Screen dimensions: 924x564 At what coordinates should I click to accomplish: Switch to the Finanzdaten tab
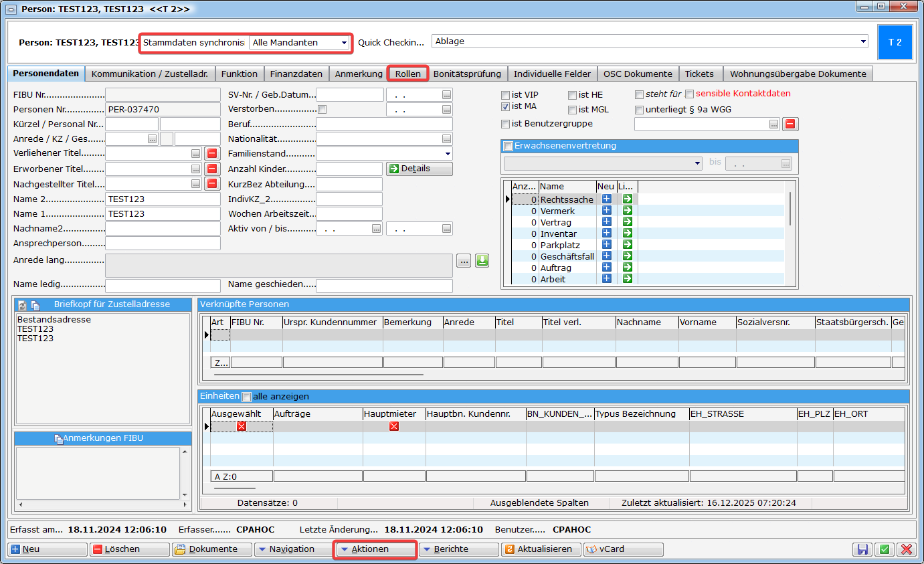(x=296, y=74)
